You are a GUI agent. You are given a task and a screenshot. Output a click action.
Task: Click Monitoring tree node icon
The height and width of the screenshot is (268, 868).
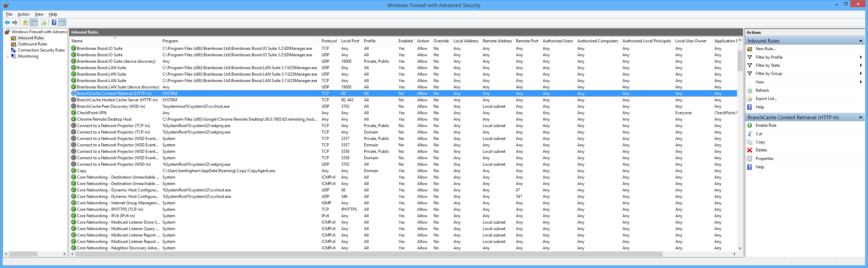pyautogui.click(x=14, y=56)
